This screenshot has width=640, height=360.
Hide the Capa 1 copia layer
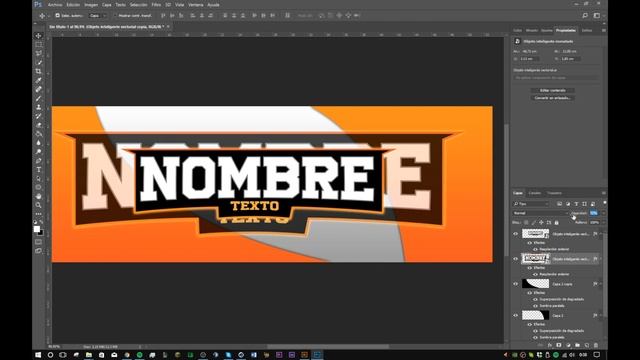coord(516,284)
